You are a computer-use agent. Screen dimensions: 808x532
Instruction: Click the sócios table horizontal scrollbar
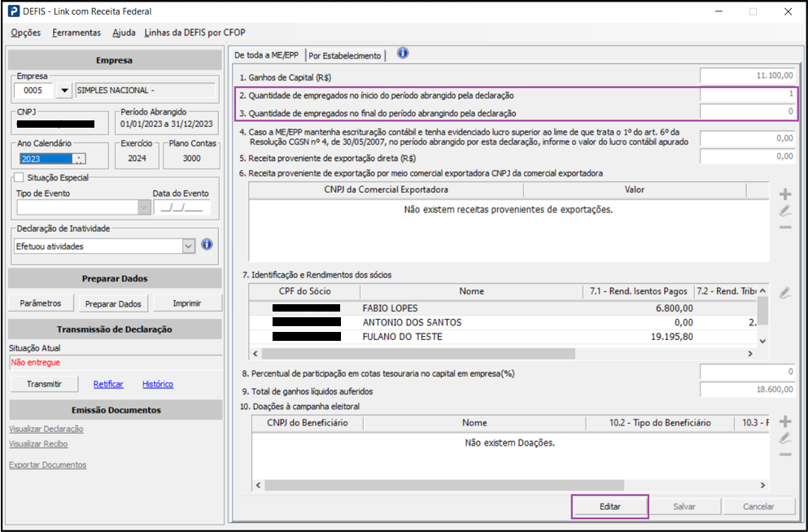(504, 354)
